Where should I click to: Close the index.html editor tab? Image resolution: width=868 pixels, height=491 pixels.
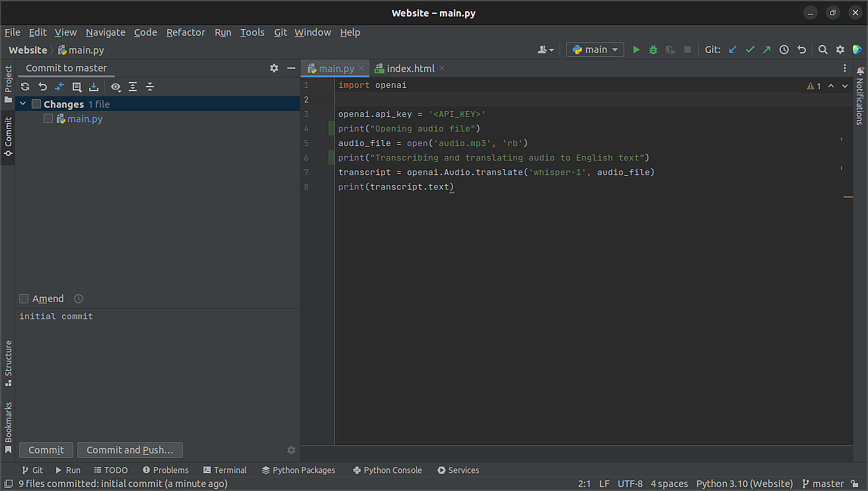(x=442, y=69)
